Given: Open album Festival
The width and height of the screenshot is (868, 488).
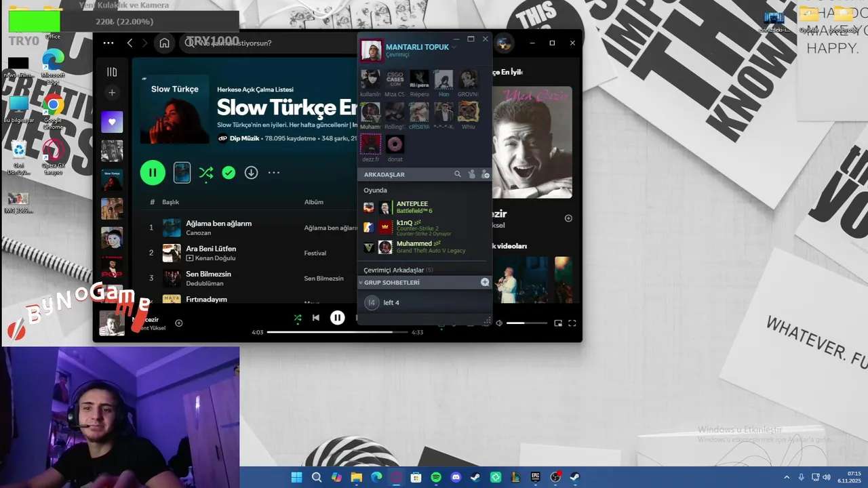Looking at the screenshot, I should [315, 253].
